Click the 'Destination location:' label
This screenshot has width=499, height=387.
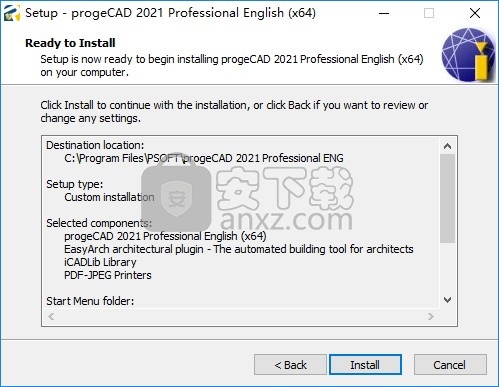pos(95,145)
